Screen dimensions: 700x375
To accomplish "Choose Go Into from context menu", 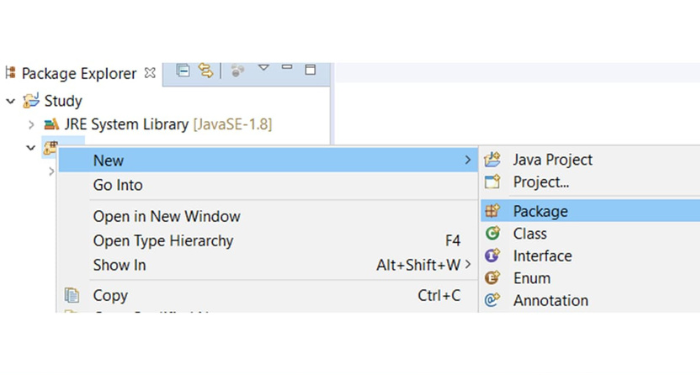I will tap(268, 185).
